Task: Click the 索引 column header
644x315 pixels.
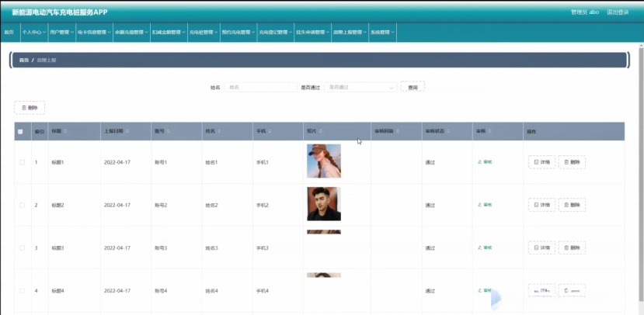Action: click(x=40, y=132)
